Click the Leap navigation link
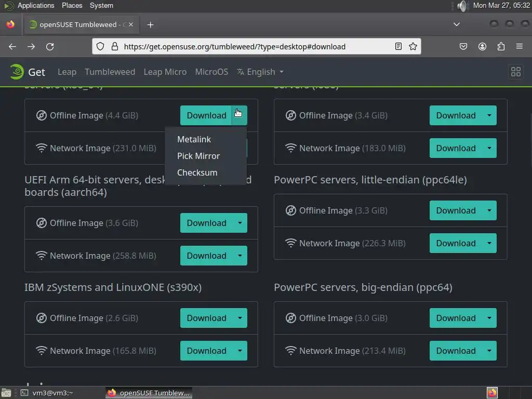This screenshot has height=399, width=532. click(x=67, y=72)
